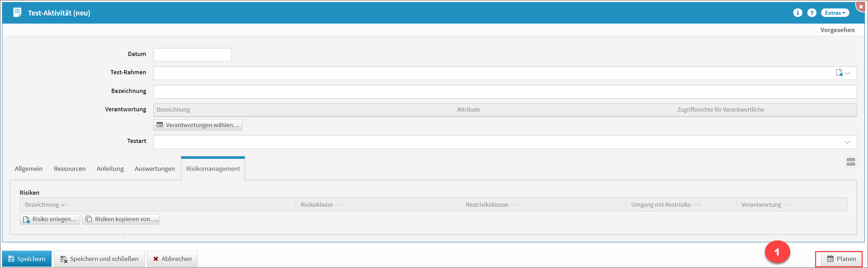Viewport: 868px width, 268px height.
Task: Click Speichern und schließen
Action: pos(99,259)
